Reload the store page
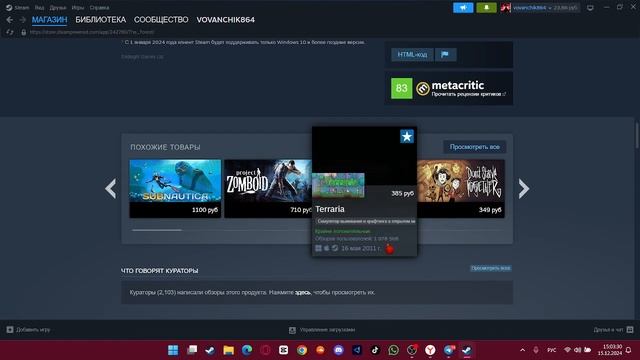This screenshot has width=640, height=360. [9, 32]
